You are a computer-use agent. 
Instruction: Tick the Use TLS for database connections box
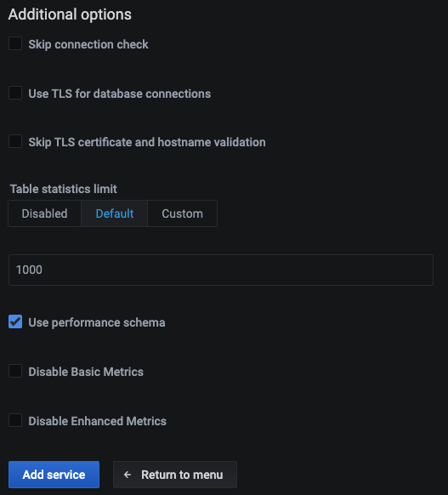[15, 93]
